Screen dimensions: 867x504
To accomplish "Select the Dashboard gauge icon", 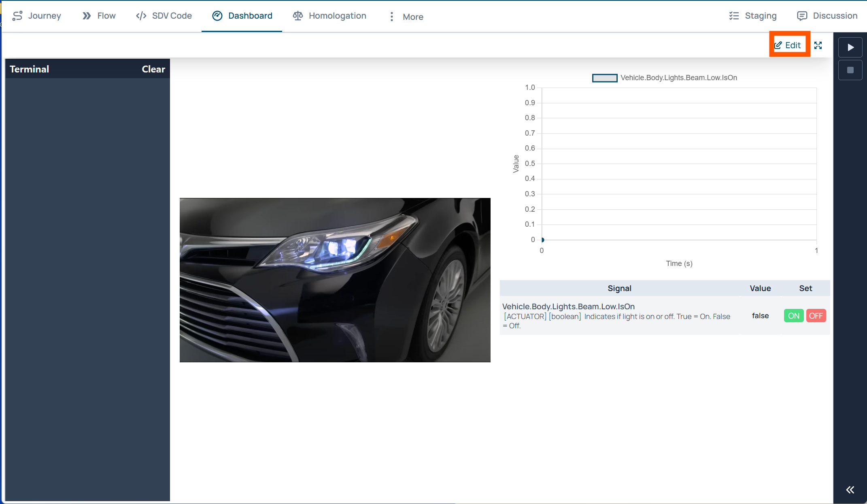I will point(217,16).
